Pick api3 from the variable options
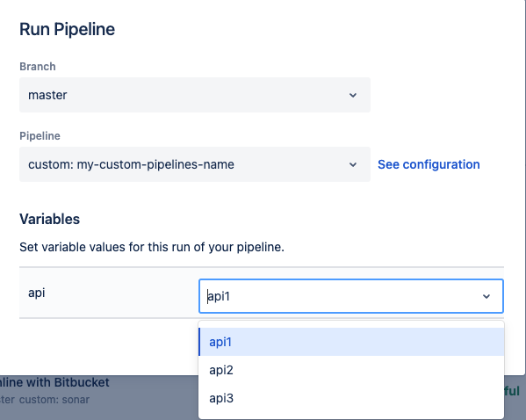The width and height of the screenshot is (526, 420). pos(351,398)
